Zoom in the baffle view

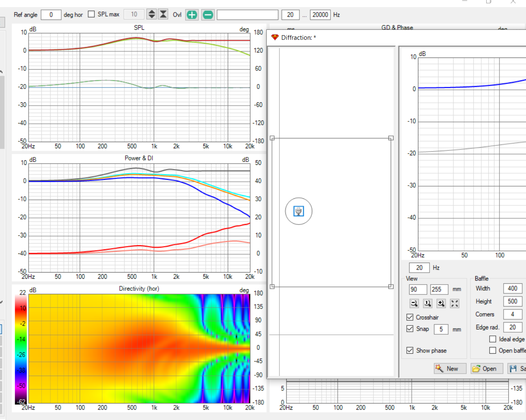(x=441, y=303)
